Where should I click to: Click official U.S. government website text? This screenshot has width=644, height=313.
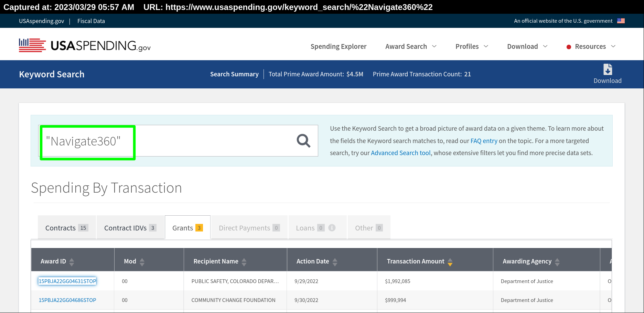click(563, 21)
